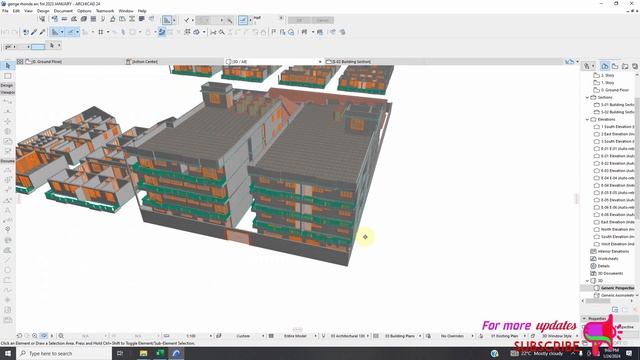This screenshot has width=640, height=360.
Task: Toggle Suspend Groups highlighted button
Action: (x=162, y=32)
